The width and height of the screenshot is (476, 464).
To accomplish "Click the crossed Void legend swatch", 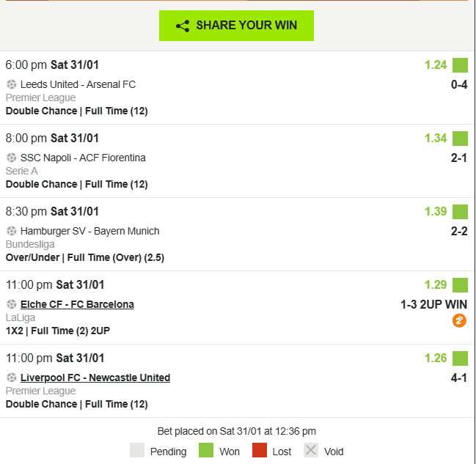I will (311, 450).
